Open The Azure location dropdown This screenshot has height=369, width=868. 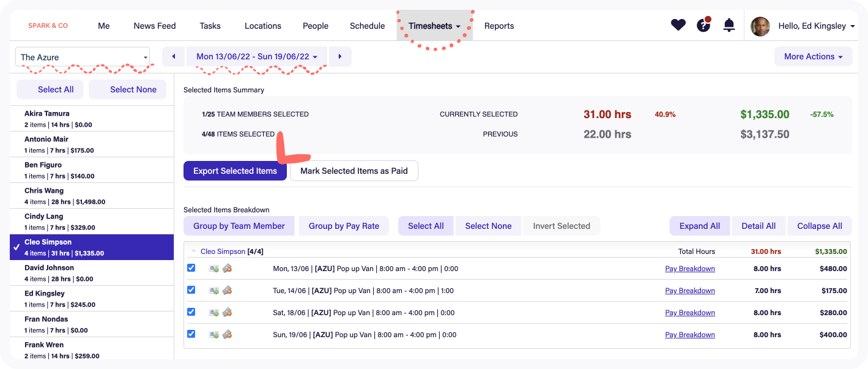pyautogui.click(x=83, y=57)
